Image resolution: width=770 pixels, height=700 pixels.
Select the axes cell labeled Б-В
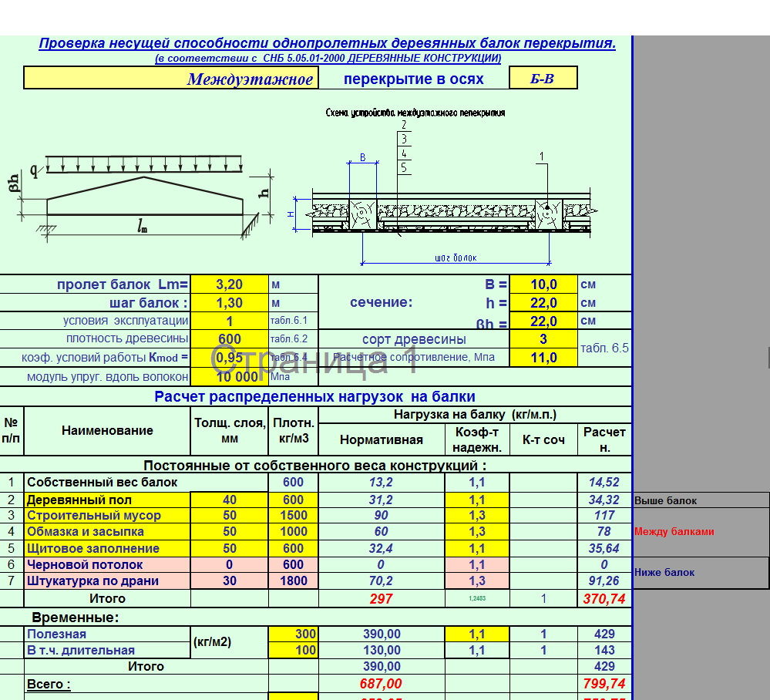coord(543,78)
